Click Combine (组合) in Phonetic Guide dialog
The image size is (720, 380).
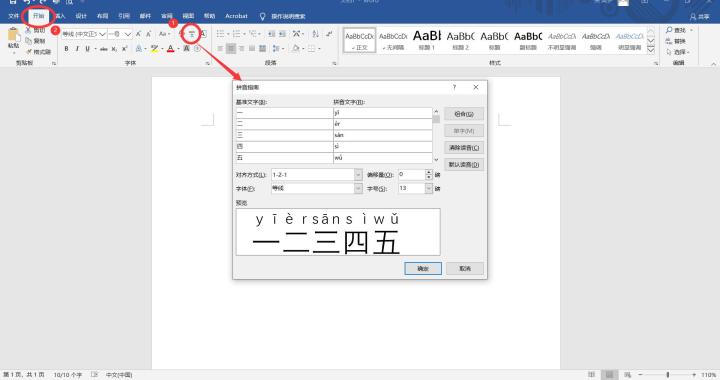click(x=464, y=114)
